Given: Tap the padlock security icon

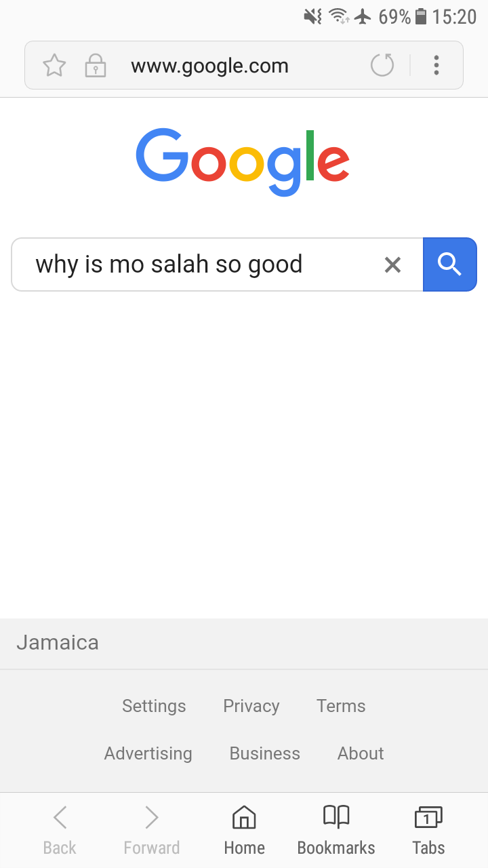Looking at the screenshot, I should click(x=95, y=66).
